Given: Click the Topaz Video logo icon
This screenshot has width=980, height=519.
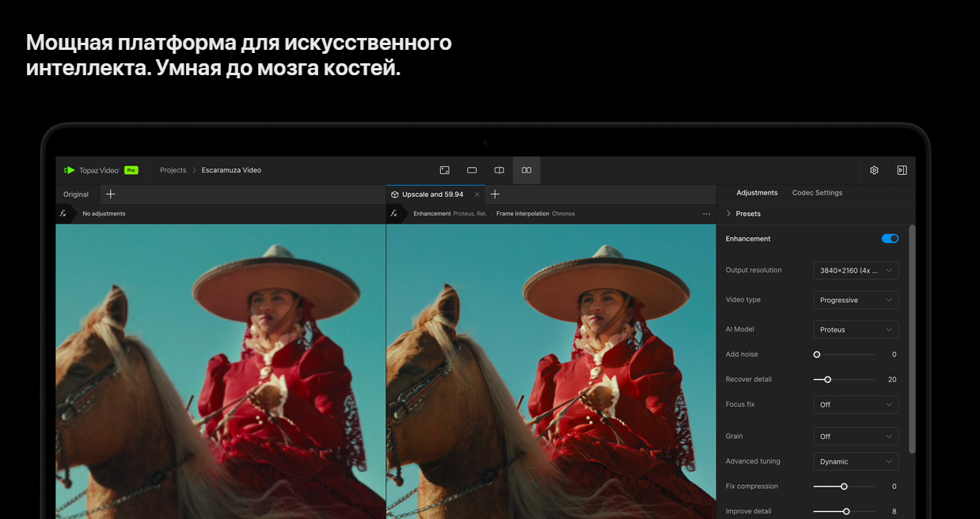Looking at the screenshot, I should pyautogui.click(x=70, y=170).
